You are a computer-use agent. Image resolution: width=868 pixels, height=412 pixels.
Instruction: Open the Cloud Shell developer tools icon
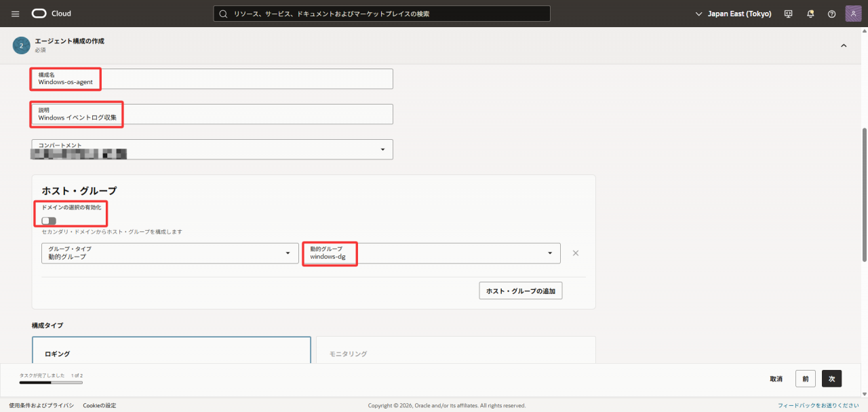coord(788,14)
